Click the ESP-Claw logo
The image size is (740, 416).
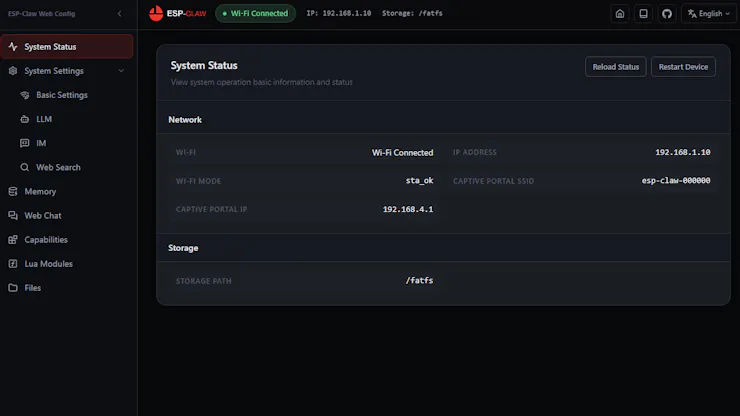click(x=177, y=13)
